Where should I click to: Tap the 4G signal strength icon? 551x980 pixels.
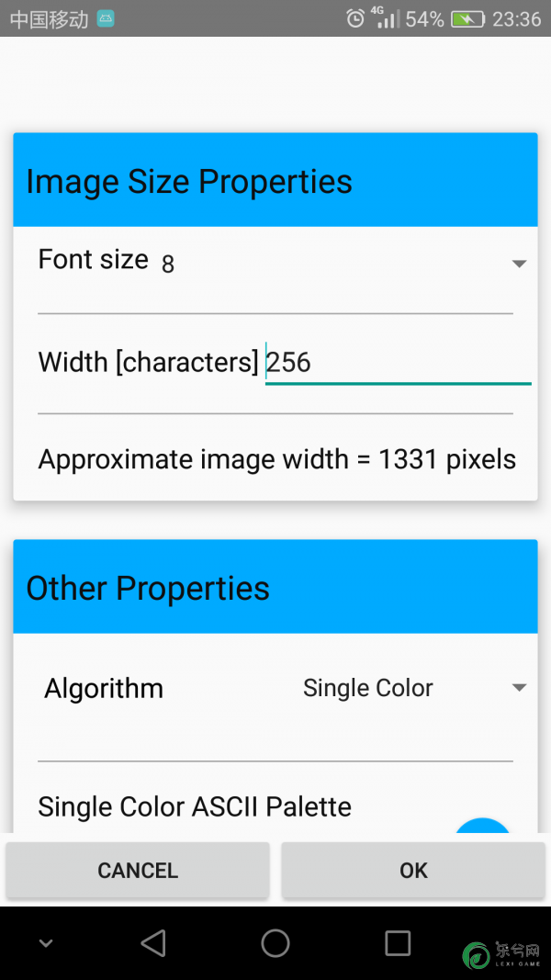point(386,17)
